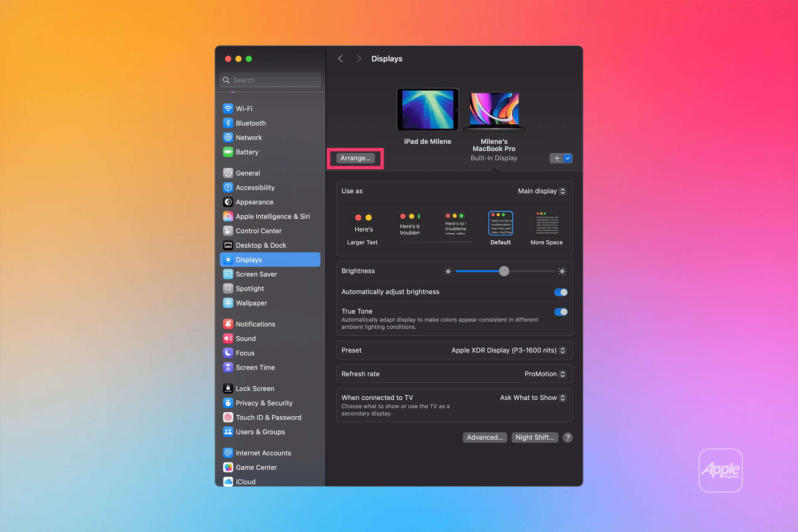Select the Accessibility icon
798x532 pixels.
tap(228, 187)
